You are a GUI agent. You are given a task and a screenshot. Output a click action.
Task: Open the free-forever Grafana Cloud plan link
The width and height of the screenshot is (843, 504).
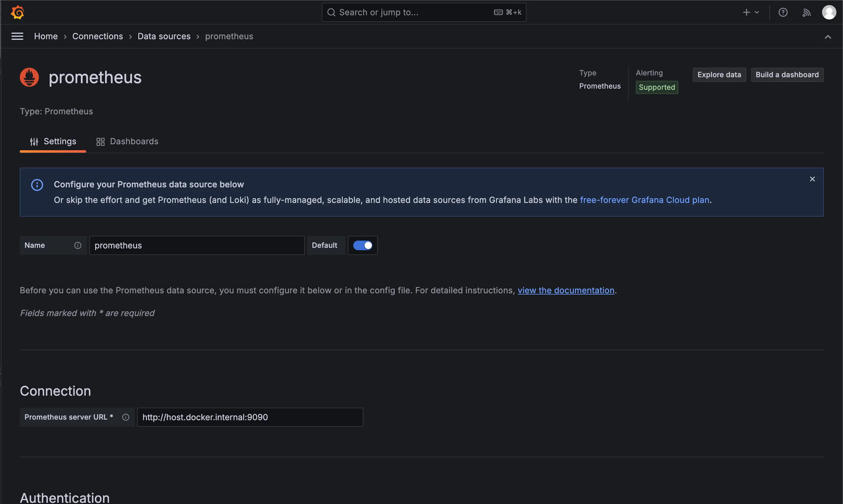pos(644,200)
